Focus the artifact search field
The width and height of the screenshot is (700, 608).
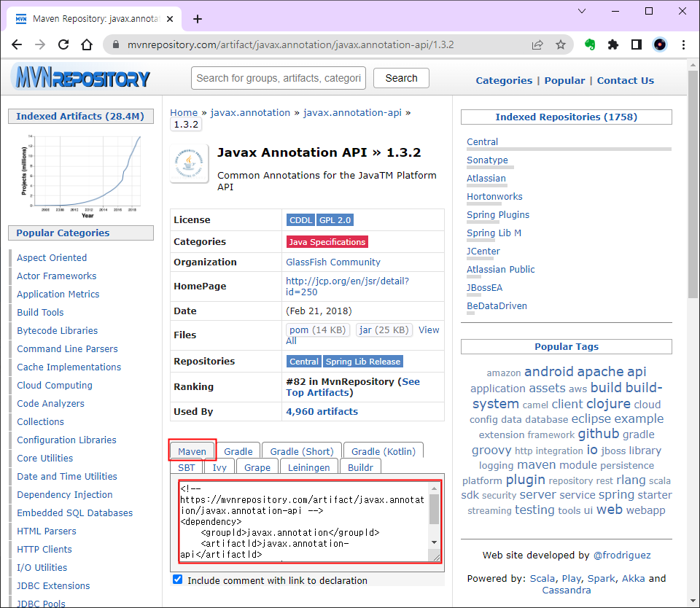pyautogui.click(x=279, y=78)
